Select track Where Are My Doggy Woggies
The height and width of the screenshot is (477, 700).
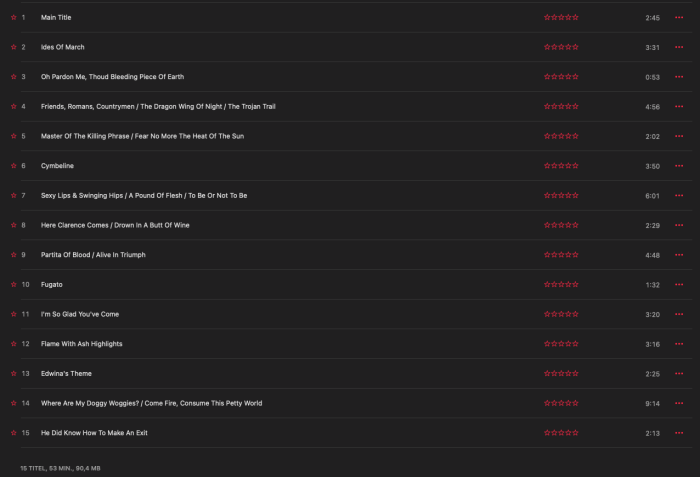(x=356, y=403)
